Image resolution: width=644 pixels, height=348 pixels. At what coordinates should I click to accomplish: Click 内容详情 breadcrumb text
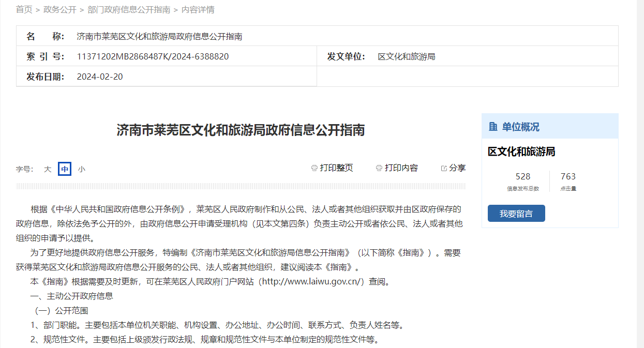[x=198, y=9]
